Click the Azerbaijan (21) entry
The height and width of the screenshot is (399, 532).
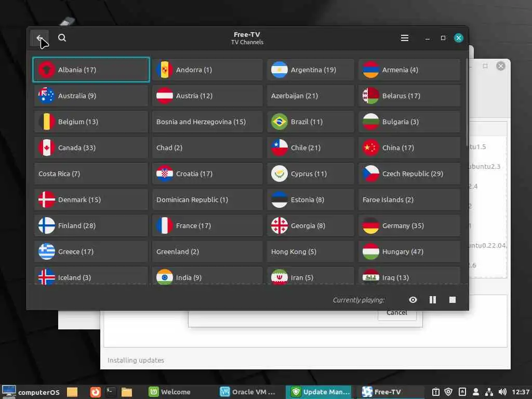(x=310, y=96)
